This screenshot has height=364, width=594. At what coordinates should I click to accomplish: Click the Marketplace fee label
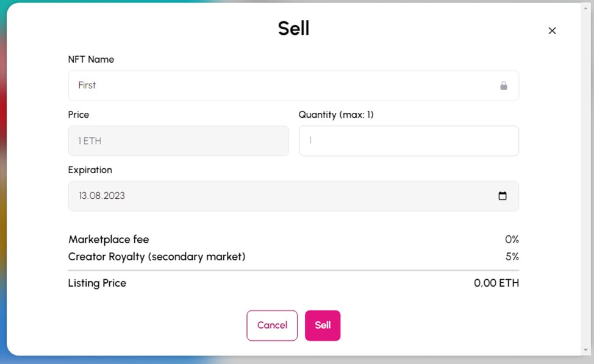click(x=109, y=240)
